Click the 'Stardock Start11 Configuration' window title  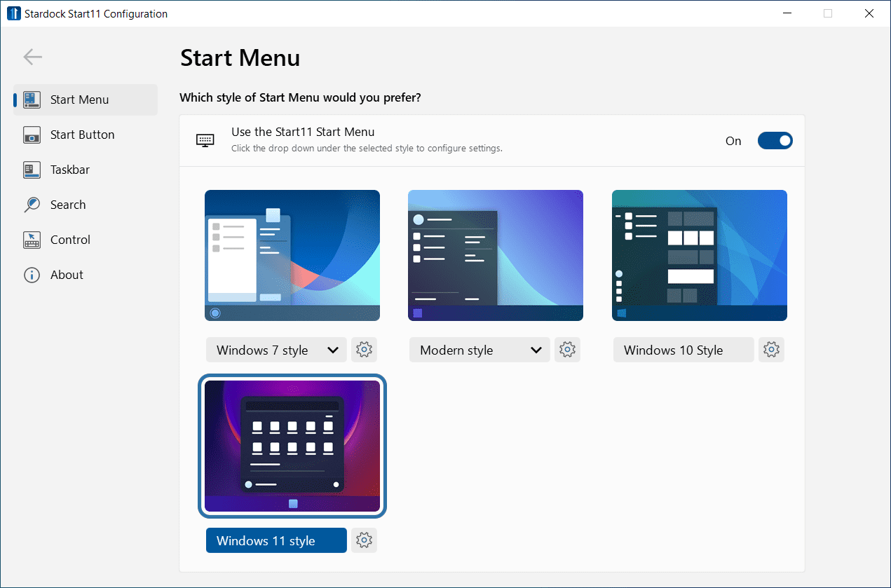[x=96, y=13]
